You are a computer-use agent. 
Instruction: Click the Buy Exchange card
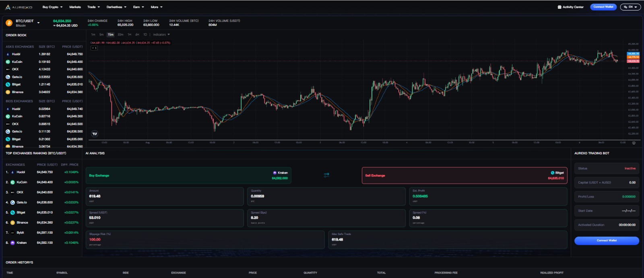188,175
